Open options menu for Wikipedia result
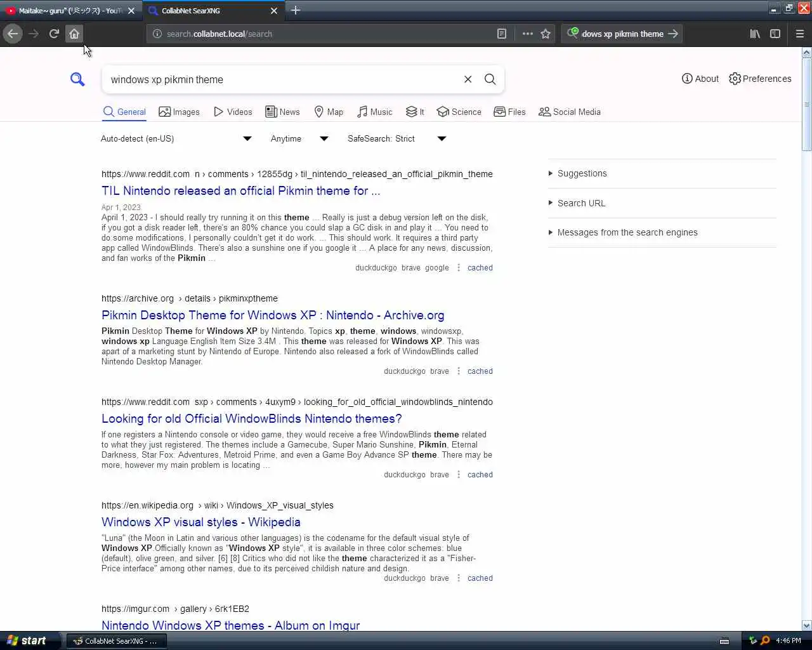The height and width of the screenshot is (650, 812). [x=459, y=578]
